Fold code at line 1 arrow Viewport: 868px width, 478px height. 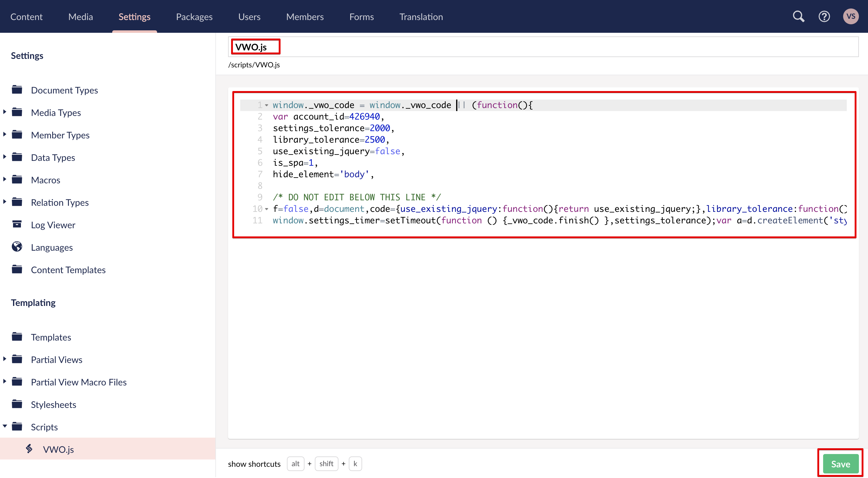(267, 106)
